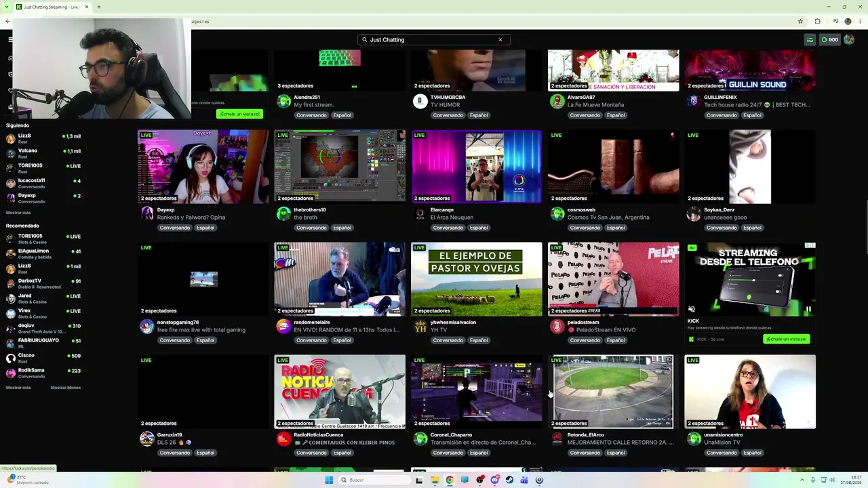The width and height of the screenshot is (868, 488).
Task: Click nonstopgaming76 channel avatar
Action: [147, 326]
